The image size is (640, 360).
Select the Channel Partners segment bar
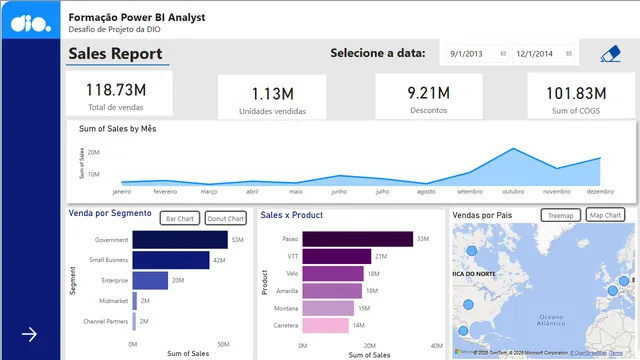(x=134, y=321)
